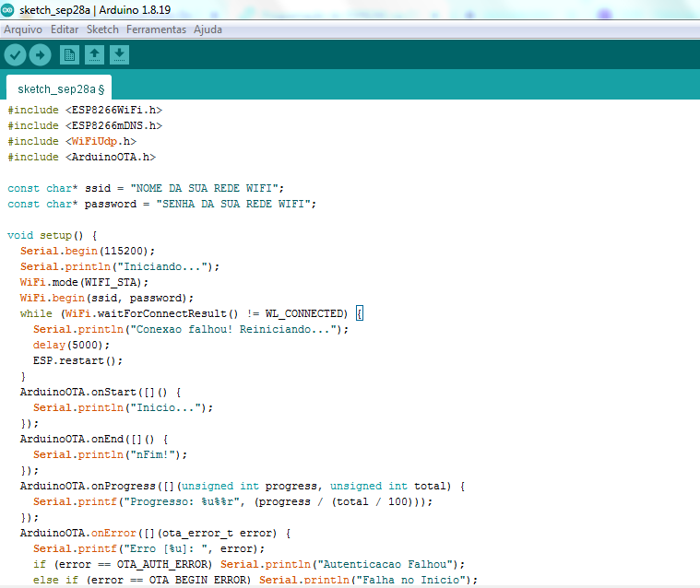Create a new sketch with the New icon
This screenshot has width=700, height=588.
[x=69, y=55]
